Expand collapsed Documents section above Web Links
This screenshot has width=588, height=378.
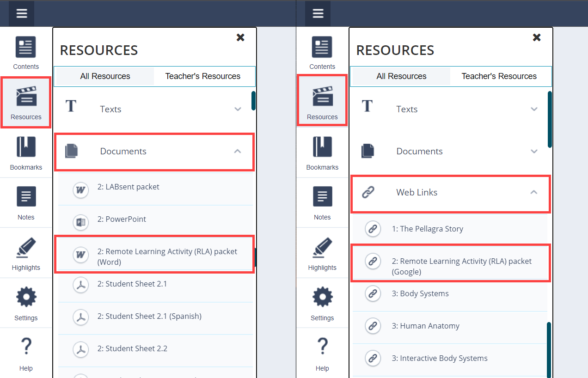pos(534,151)
